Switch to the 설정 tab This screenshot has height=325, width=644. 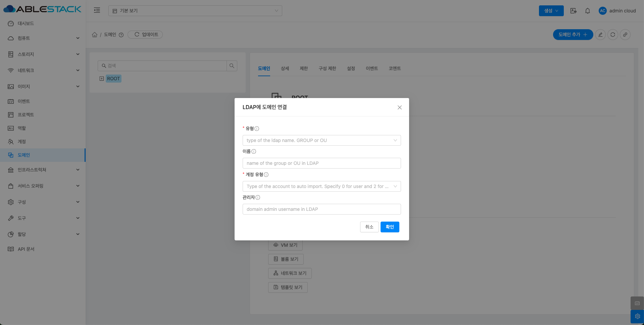tap(351, 68)
